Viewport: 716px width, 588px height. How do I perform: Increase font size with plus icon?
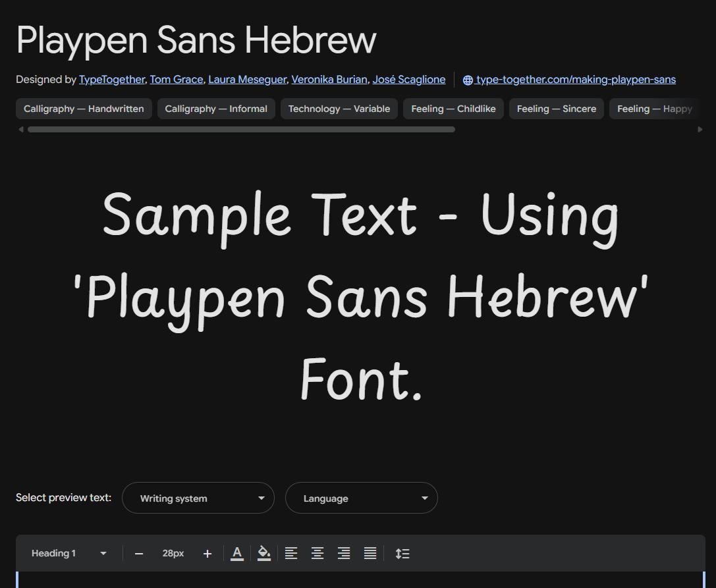[207, 554]
